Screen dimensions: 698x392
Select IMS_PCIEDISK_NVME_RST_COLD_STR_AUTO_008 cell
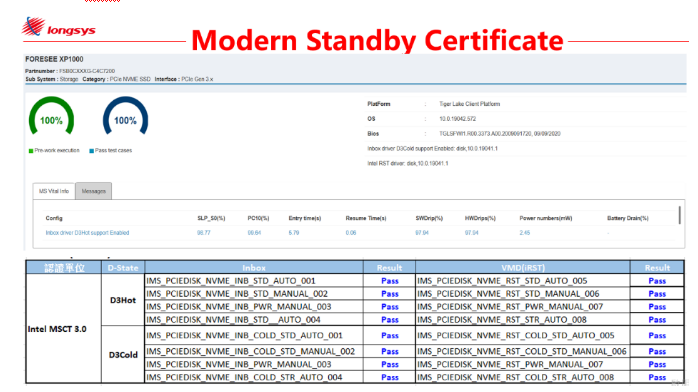(x=523, y=377)
